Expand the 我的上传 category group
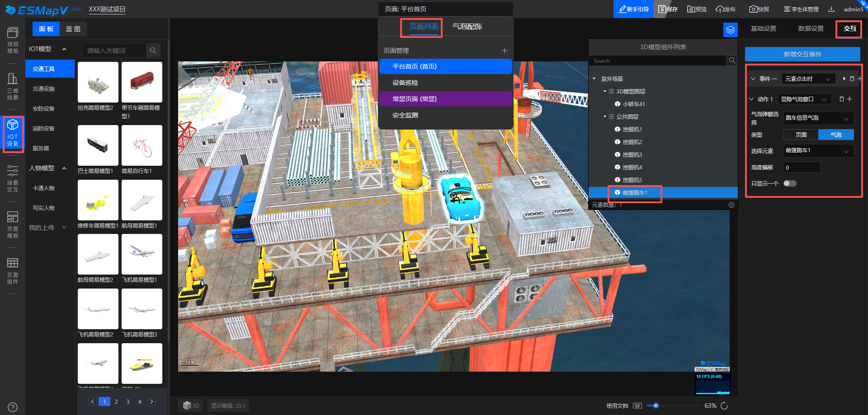868x415 pixels. [64, 228]
